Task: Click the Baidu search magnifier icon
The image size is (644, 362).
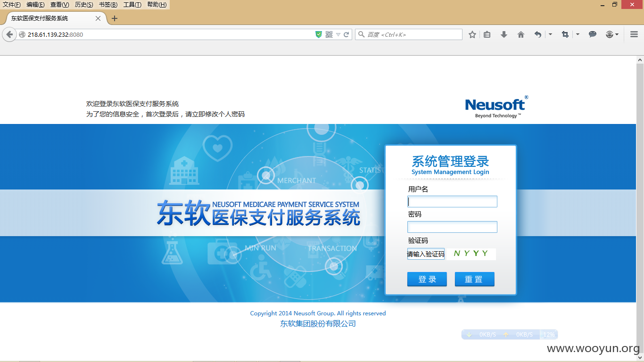Action: click(x=362, y=34)
